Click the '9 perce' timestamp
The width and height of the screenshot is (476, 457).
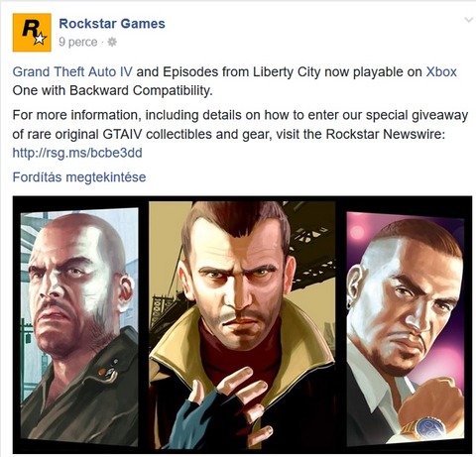click(78, 42)
